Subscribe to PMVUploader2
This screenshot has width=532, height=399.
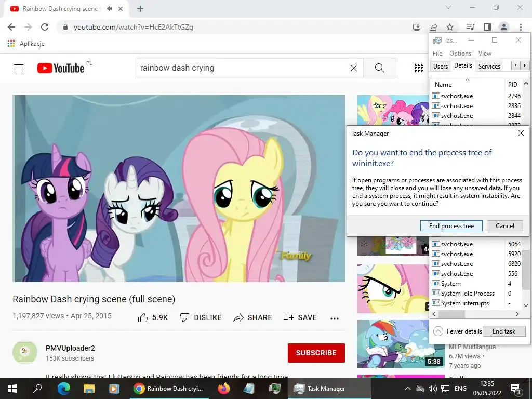pos(316,353)
